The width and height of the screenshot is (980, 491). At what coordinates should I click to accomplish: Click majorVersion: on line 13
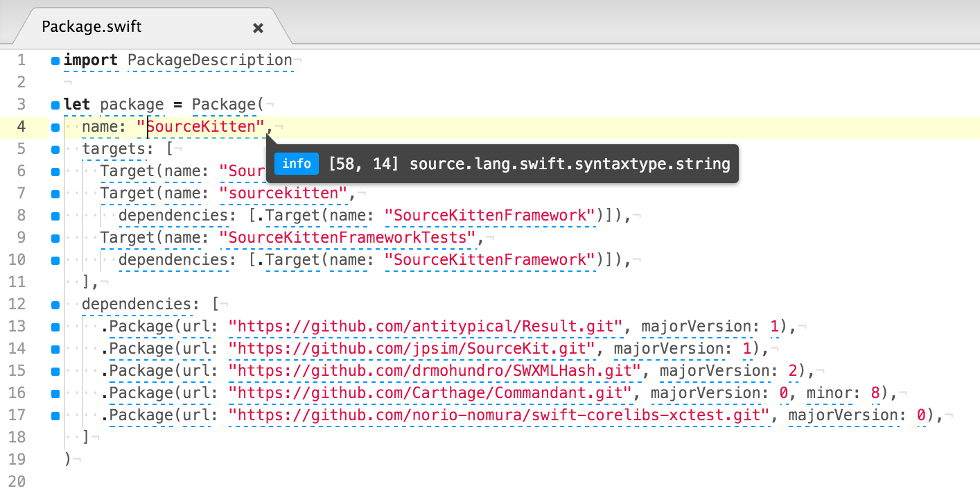701,327
